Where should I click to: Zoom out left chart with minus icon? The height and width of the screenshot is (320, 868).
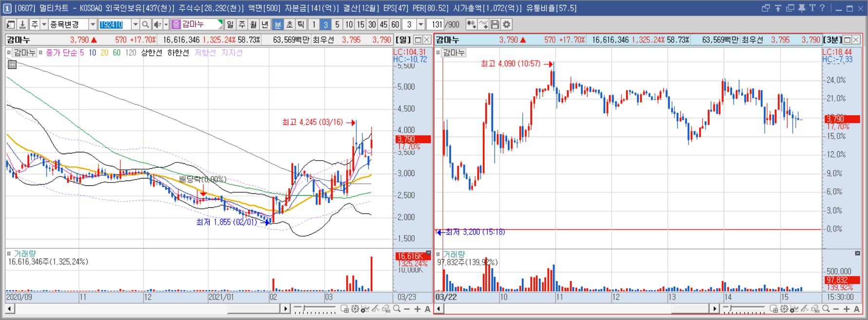pos(407,309)
